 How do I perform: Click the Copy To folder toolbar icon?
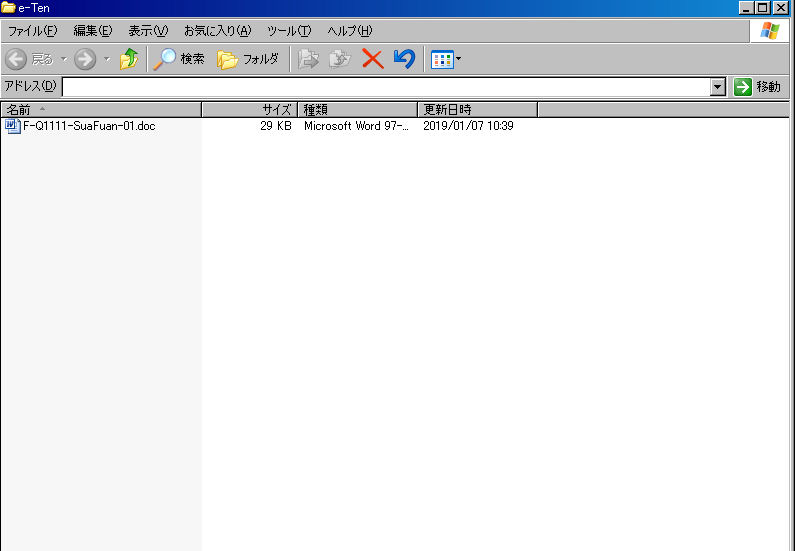point(340,59)
